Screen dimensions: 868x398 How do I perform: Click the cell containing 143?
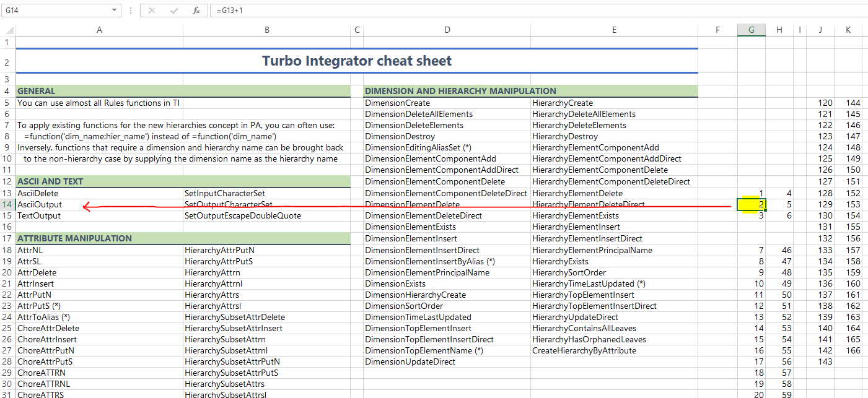820,361
